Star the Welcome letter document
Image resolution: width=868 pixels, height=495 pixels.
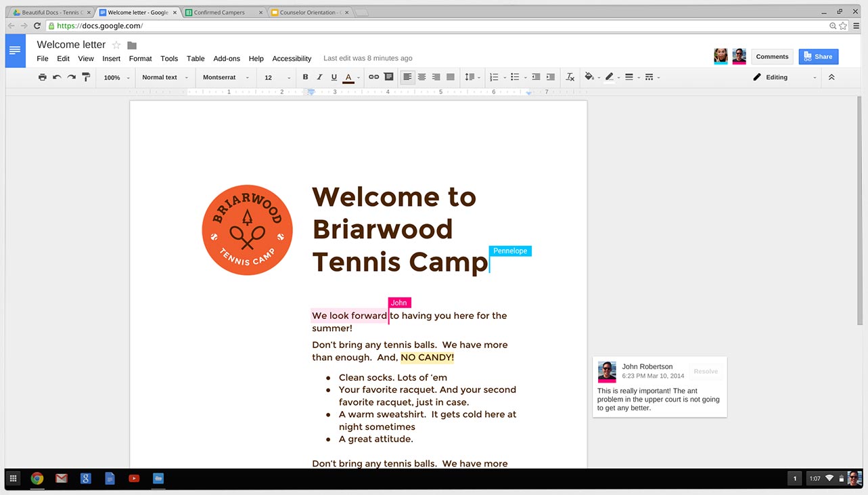[116, 45]
